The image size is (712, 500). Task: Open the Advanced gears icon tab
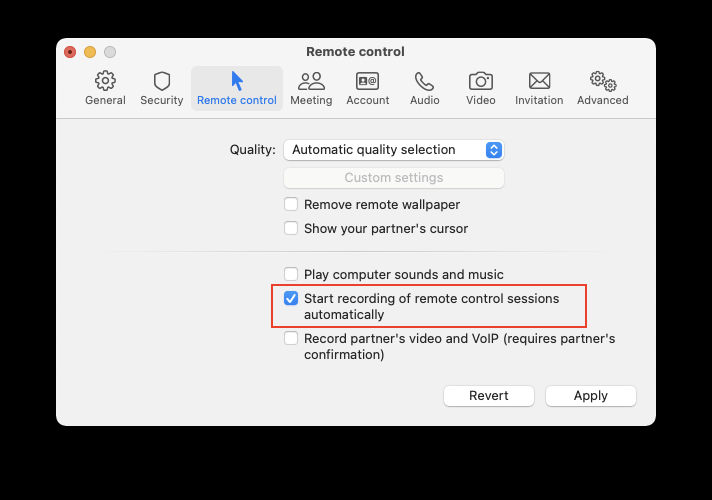point(603,81)
